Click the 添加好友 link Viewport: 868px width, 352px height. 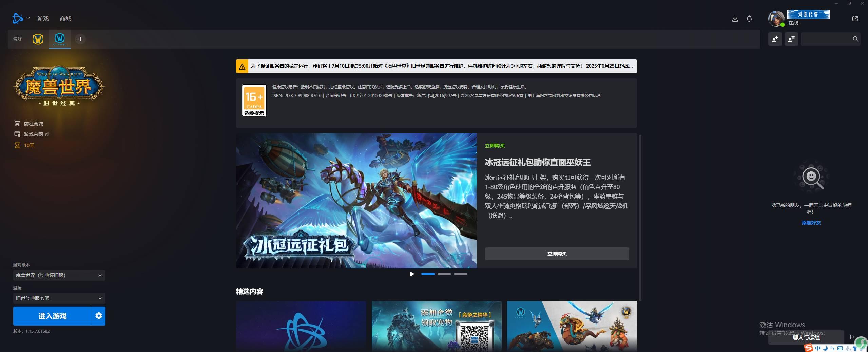coord(811,223)
